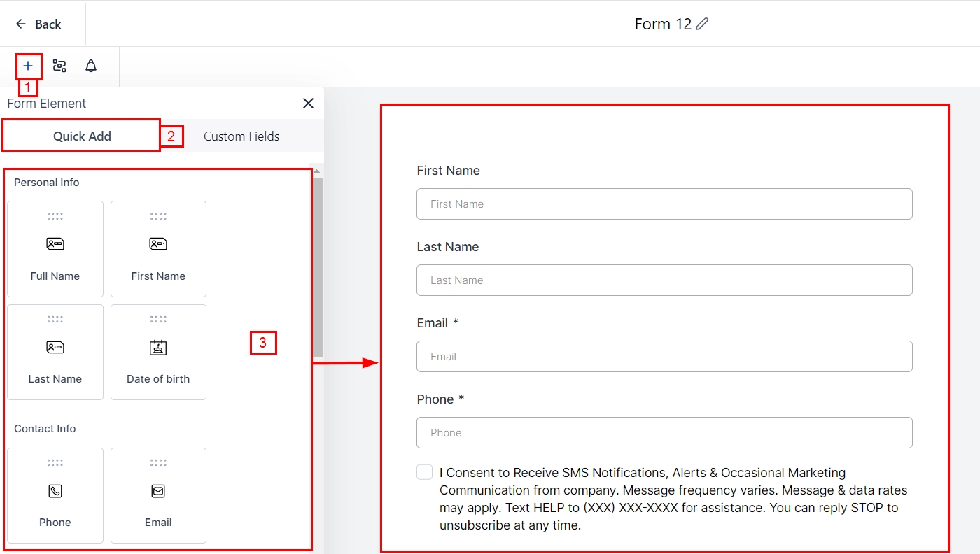Click the plus add element icon
980x554 pixels.
28,66
